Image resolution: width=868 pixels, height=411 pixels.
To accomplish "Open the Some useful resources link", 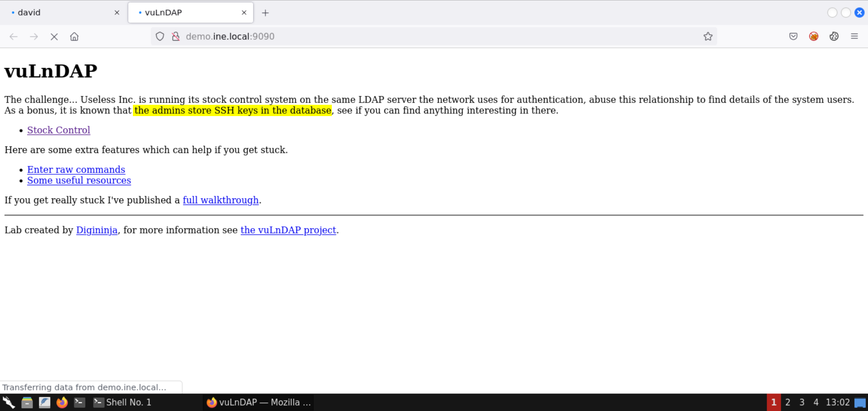I will pyautogui.click(x=79, y=181).
